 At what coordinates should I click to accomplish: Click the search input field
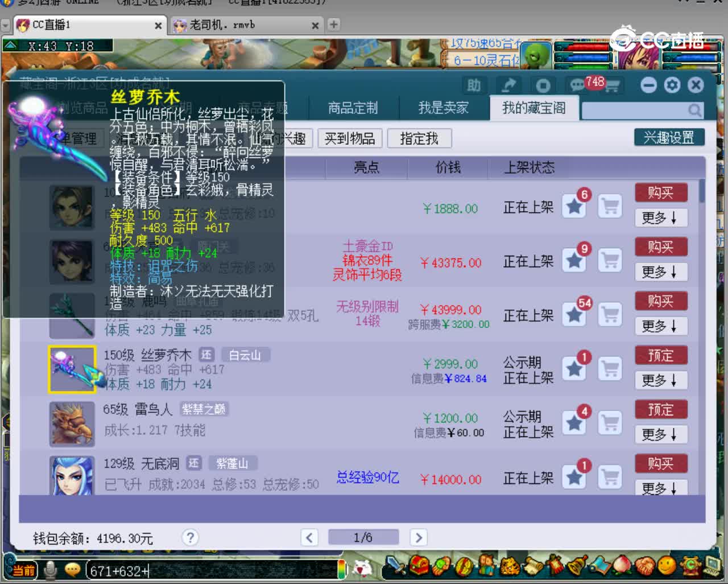coord(634,110)
